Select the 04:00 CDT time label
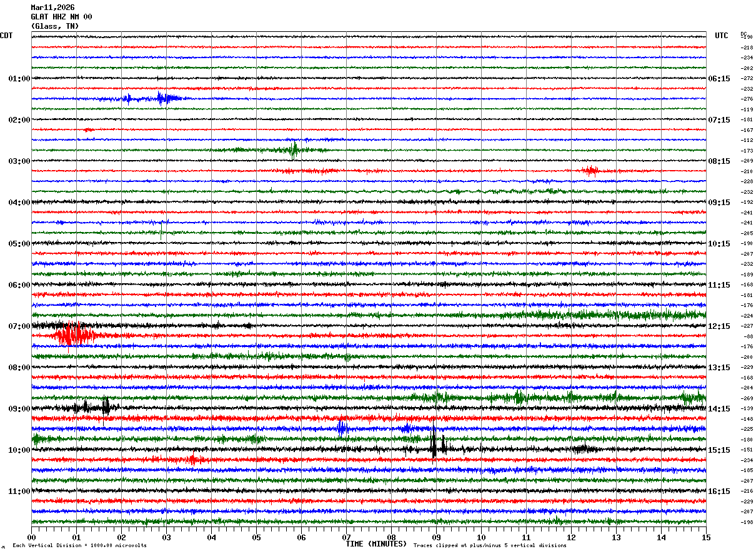The width and height of the screenshot is (756, 554). point(19,203)
